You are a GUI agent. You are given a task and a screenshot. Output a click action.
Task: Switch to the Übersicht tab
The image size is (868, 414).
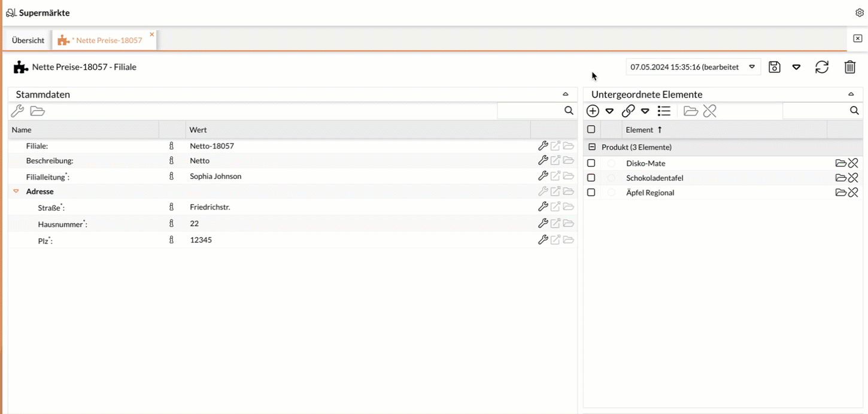pos(28,40)
